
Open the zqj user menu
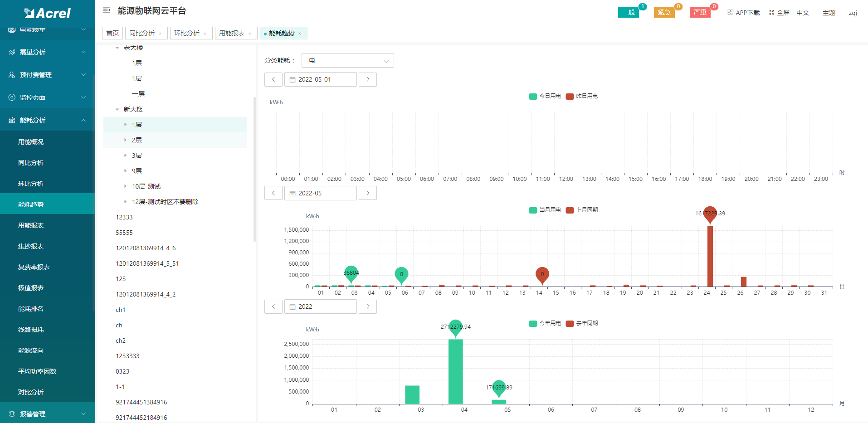(x=853, y=13)
